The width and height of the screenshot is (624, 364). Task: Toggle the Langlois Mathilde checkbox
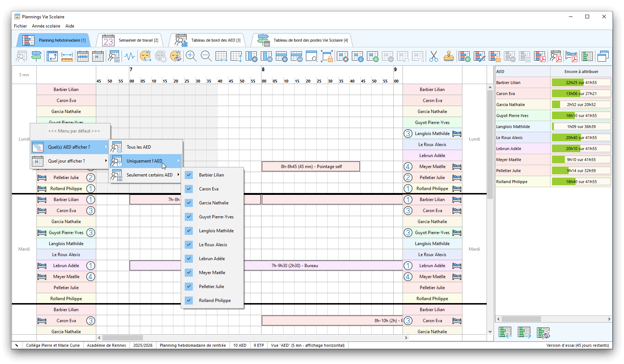point(189,231)
